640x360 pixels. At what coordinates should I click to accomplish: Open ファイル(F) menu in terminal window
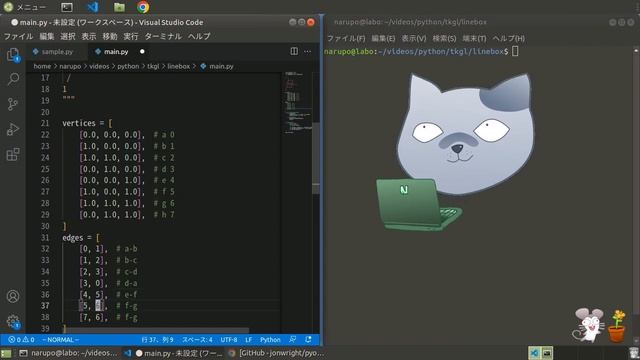coord(346,38)
